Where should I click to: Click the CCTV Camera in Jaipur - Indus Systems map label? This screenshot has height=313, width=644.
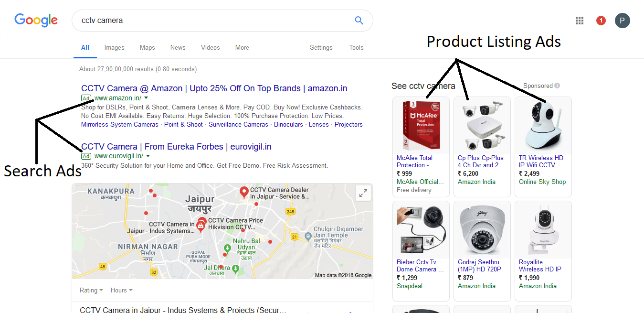pyautogui.click(x=161, y=227)
